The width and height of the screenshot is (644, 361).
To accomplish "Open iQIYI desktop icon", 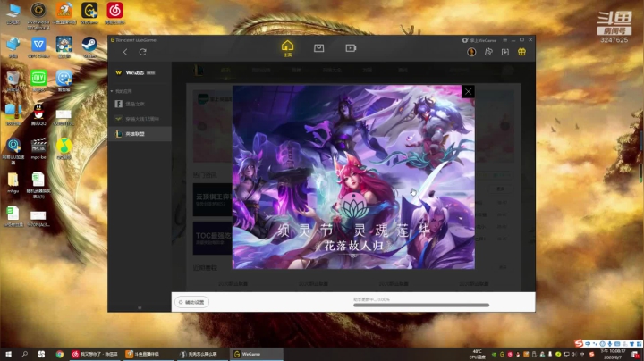I will (38, 81).
